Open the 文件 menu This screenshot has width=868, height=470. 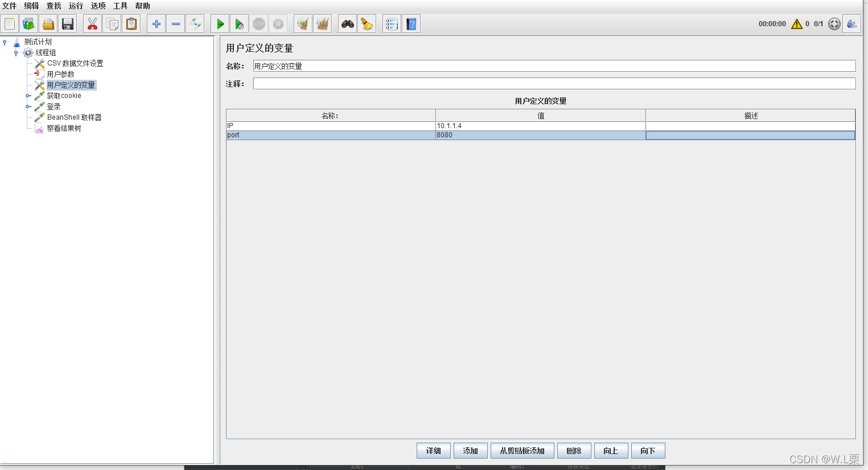coord(10,6)
